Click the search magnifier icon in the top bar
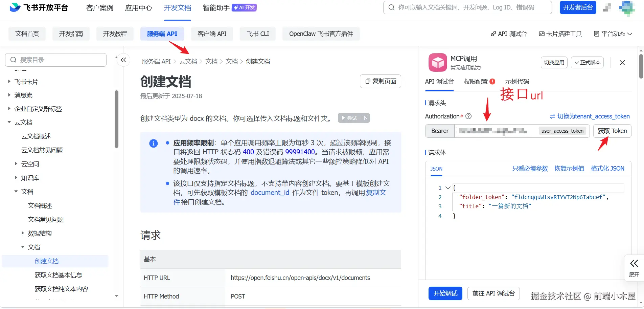The image size is (644, 309). (391, 7)
